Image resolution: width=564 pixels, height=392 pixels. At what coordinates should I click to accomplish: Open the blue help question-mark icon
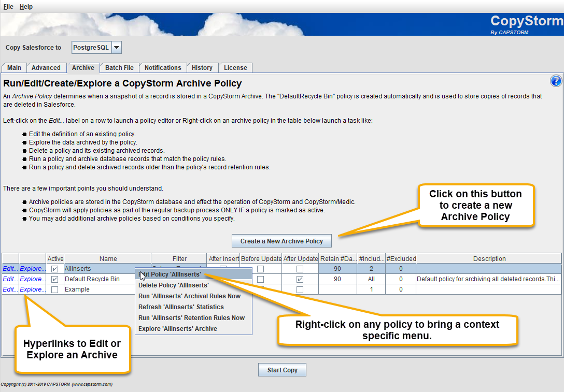coord(556,81)
